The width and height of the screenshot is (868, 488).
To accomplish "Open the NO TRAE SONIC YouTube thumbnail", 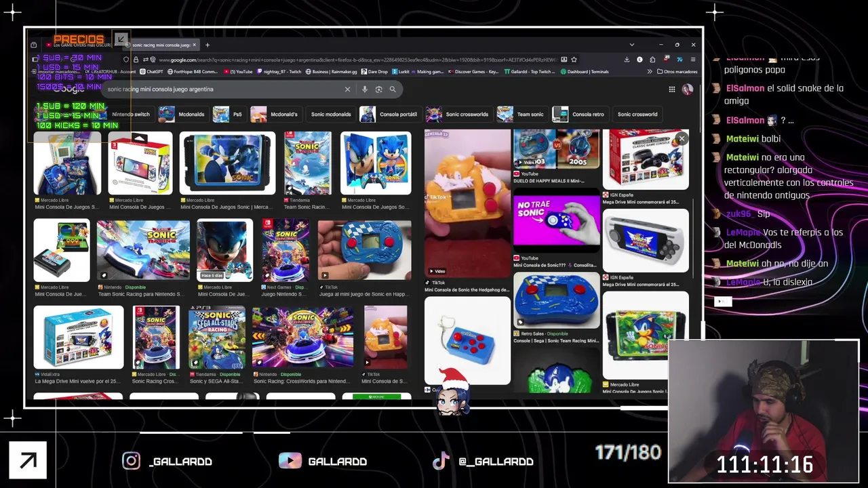I will (557, 221).
